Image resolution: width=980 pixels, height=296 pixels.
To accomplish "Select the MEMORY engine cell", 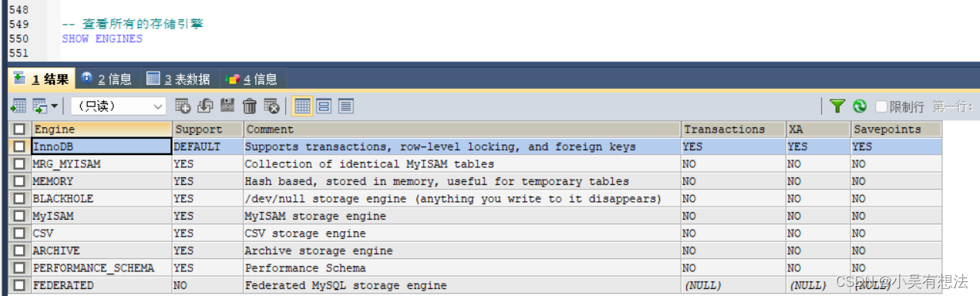I will [101, 181].
